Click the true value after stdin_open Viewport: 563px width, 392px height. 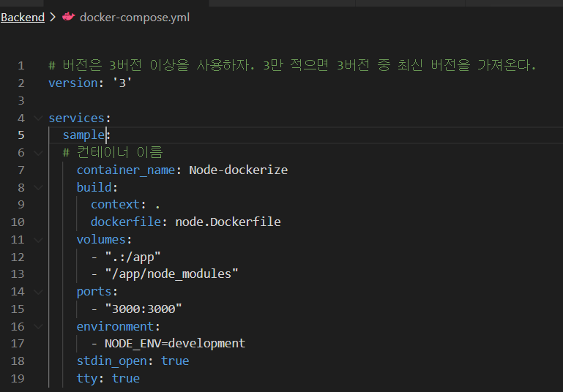[175, 361]
